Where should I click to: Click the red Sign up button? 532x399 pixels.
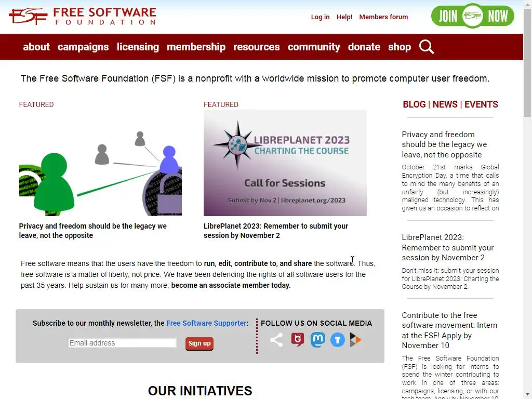tap(199, 343)
